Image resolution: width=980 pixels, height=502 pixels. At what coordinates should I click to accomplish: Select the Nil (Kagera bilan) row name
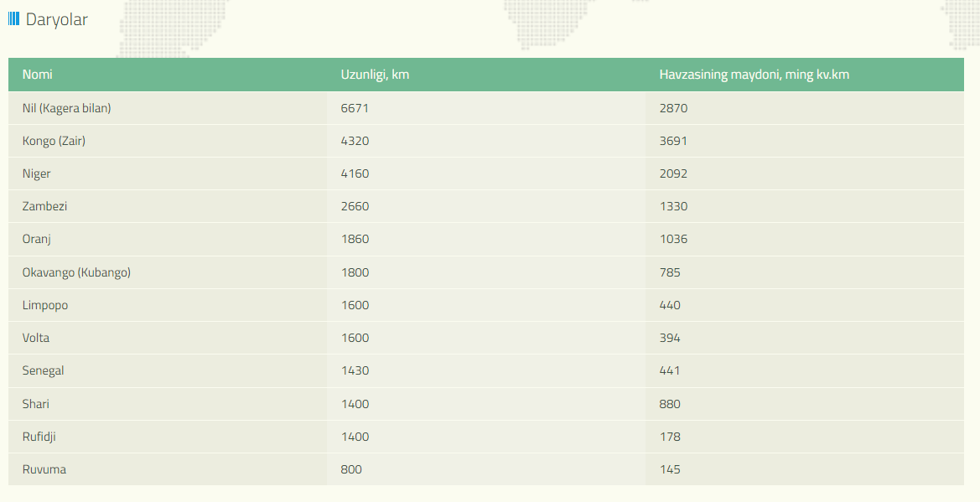point(67,108)
